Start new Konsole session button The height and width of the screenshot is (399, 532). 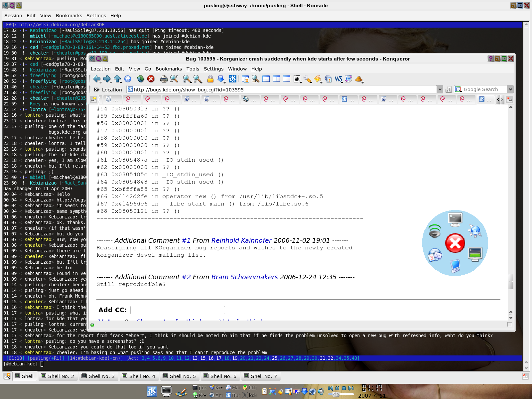[7, 376]
